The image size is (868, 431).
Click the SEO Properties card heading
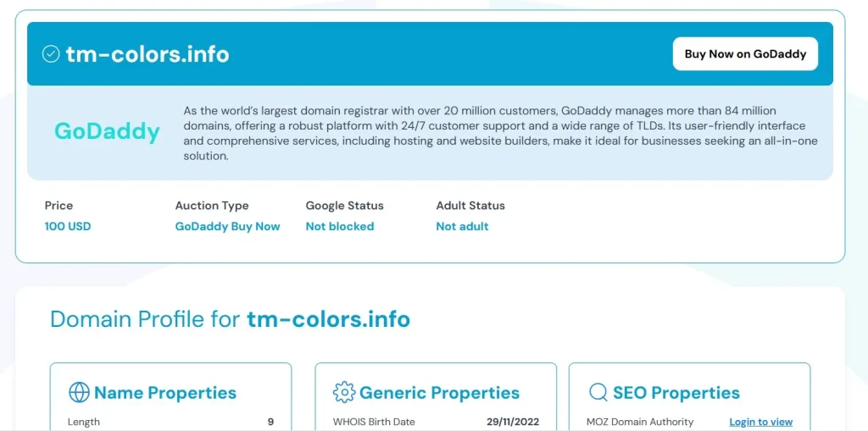(x=676, y=393)
